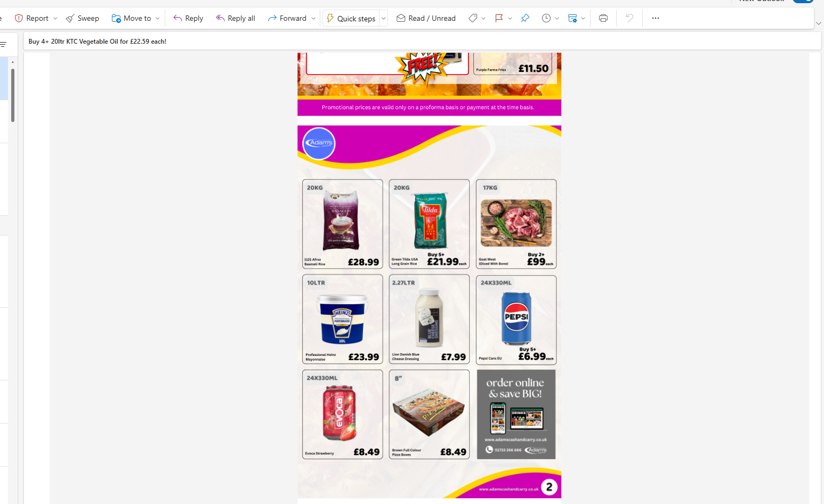Expand the Report dropdown arrow
The height and width of the screenshot is (504, 824).
[x=55, y=18]
